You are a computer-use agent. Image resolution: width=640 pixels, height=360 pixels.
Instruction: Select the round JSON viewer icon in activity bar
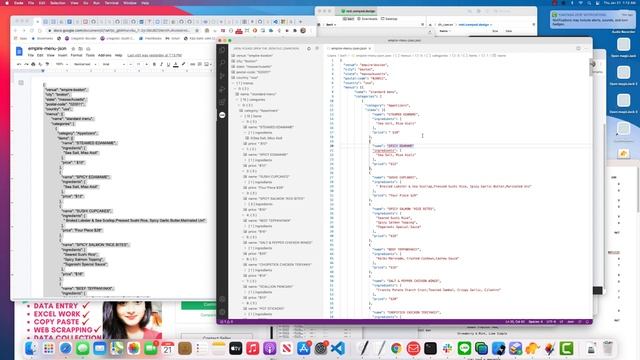(222, 115)
